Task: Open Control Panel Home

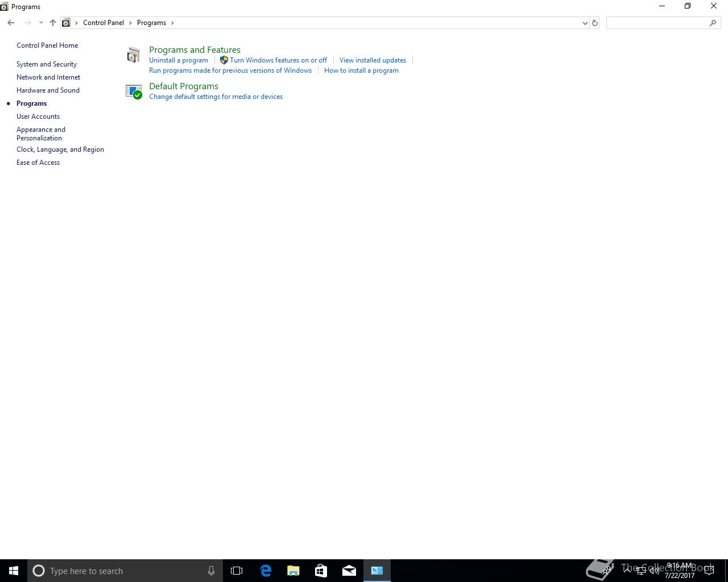Action: pos(47,45)
